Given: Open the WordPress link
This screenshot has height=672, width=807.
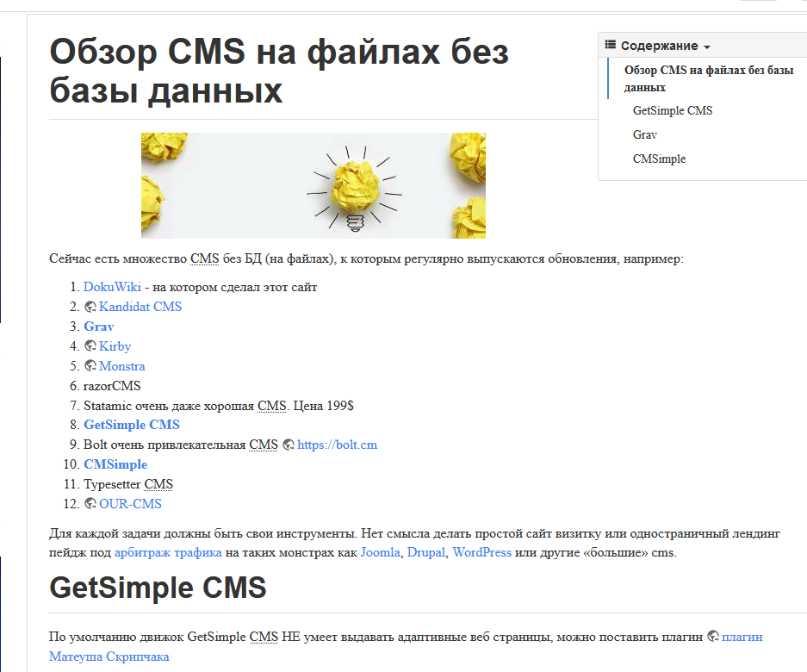Looking at the screenshot, I should [x=481, y=552].
